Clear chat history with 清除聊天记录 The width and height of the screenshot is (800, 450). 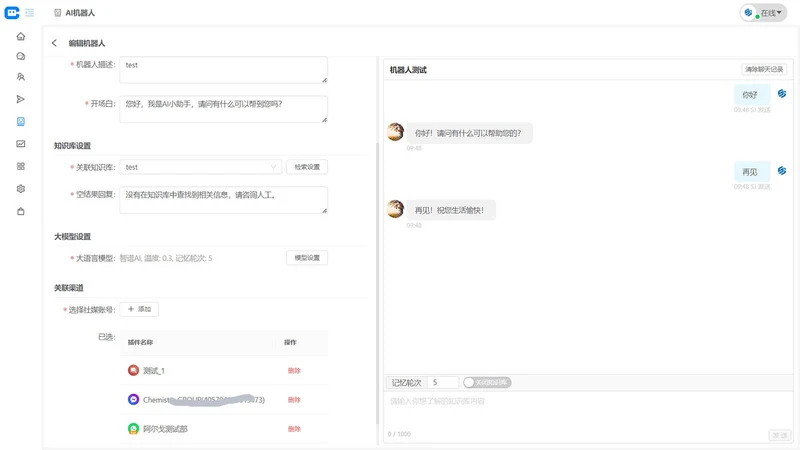pos(764,69)
